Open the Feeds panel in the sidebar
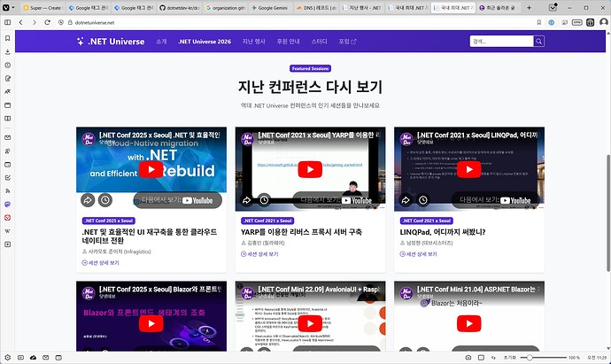This screenshot has height=364, width=611. [7, 191]
